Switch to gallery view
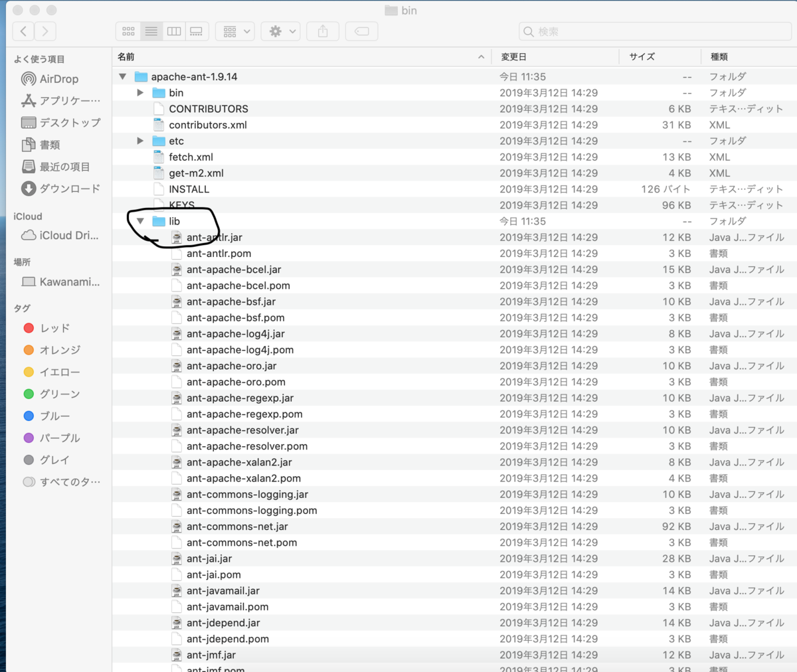The height and width of the screenshot is (672, 797). [197, 31]
